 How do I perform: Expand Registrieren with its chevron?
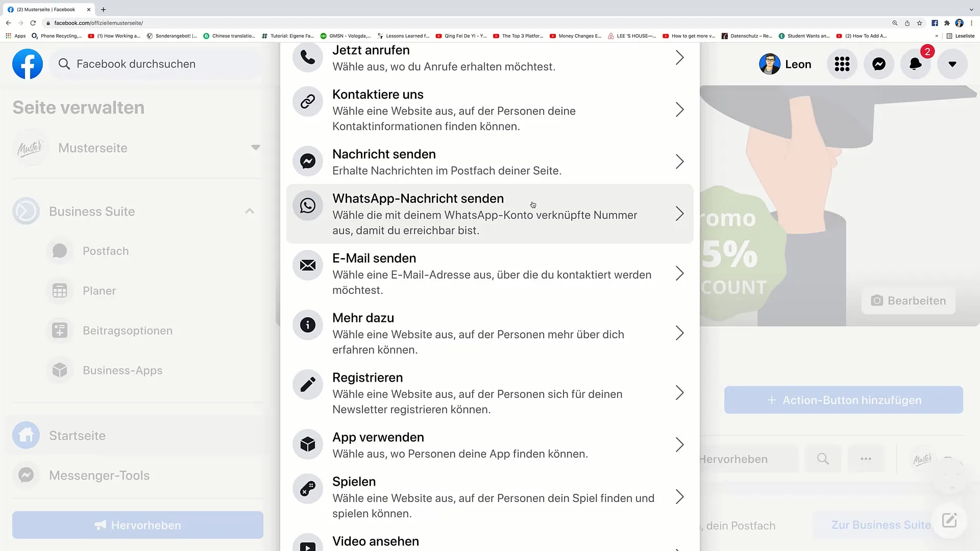click(x=679, y=393)
